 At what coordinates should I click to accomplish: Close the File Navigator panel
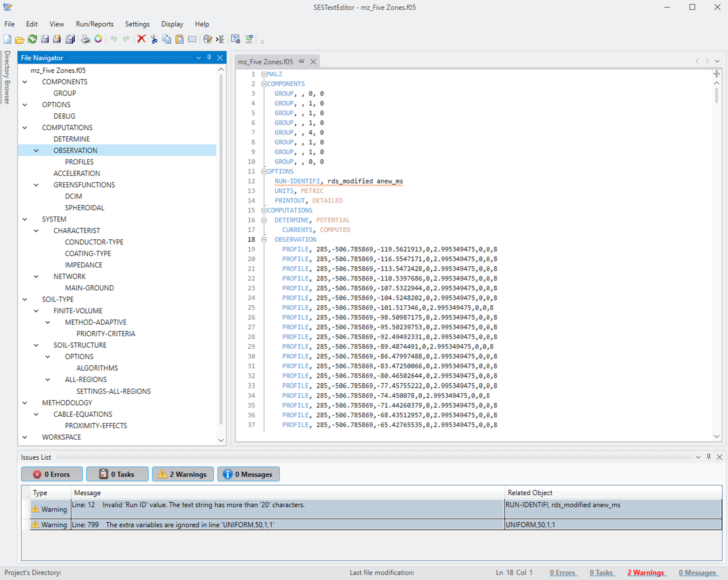(x=220, y=58)
